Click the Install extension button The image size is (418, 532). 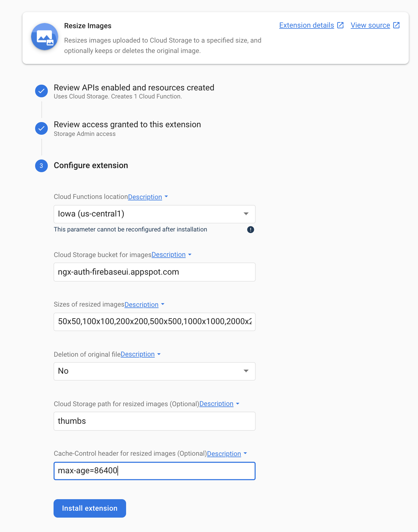[90, 508]
